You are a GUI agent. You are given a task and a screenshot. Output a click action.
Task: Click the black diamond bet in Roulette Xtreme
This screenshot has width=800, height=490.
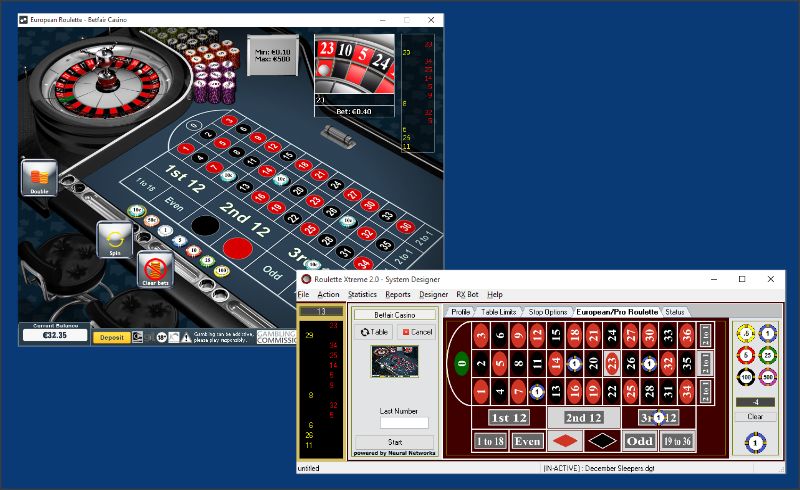point(602,441)
